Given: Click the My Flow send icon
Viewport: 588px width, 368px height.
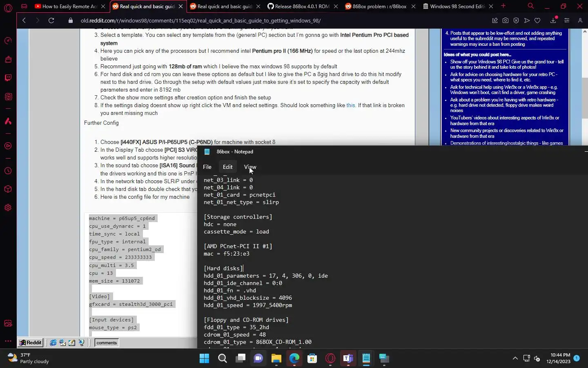Looking at the screenshot, I should click(x=527, y=20).
